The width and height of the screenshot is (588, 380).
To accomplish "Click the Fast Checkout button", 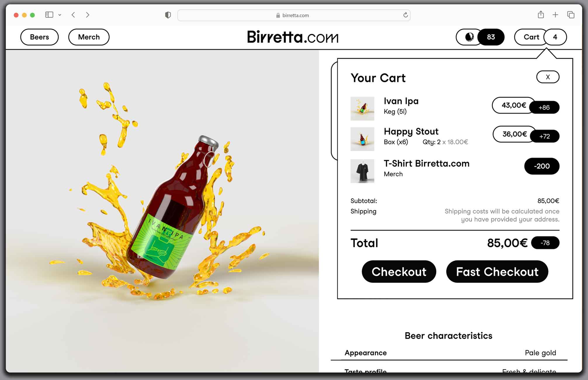I will click(497, 272).
